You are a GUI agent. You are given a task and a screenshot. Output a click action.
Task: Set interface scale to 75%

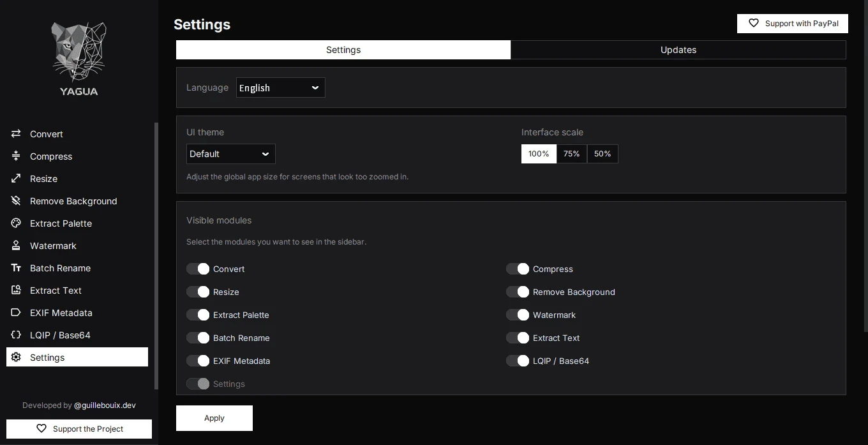pyautogui.click(x=572, y=154)
